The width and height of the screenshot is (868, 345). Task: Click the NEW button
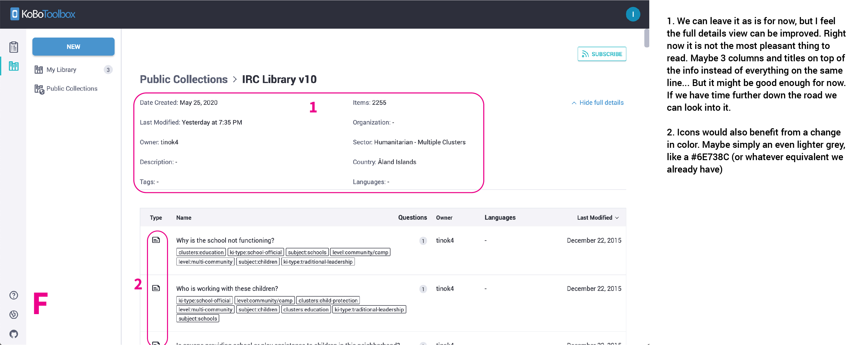(73, 46)
